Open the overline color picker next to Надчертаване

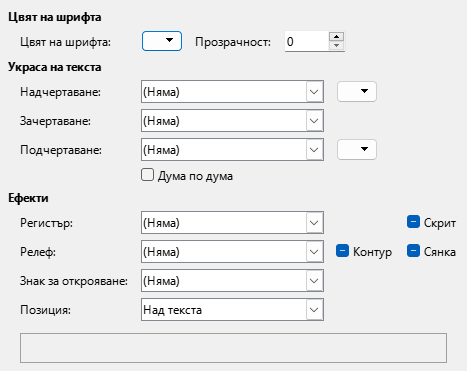point(357,91)
